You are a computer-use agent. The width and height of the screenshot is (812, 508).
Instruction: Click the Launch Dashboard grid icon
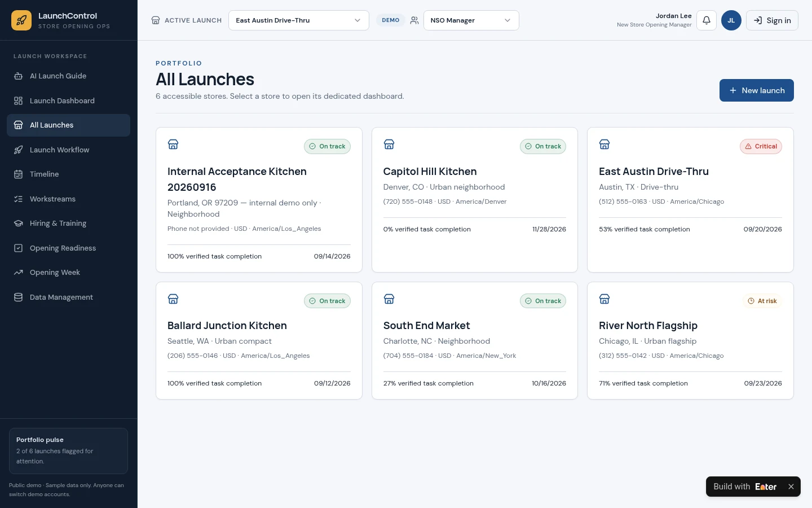pyautogui.click(x=18, y=100)
